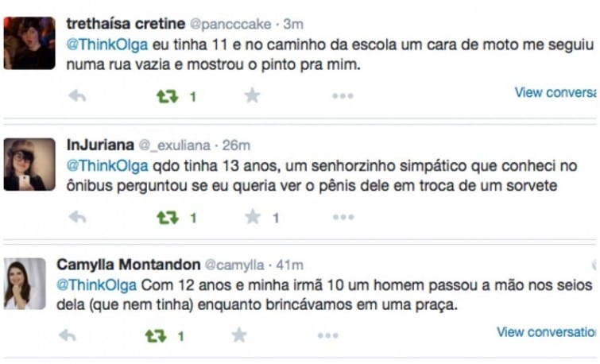This screenshot has height=364, width=600.
Task: Reply to the @pancccake tweet
Action: 77,96
